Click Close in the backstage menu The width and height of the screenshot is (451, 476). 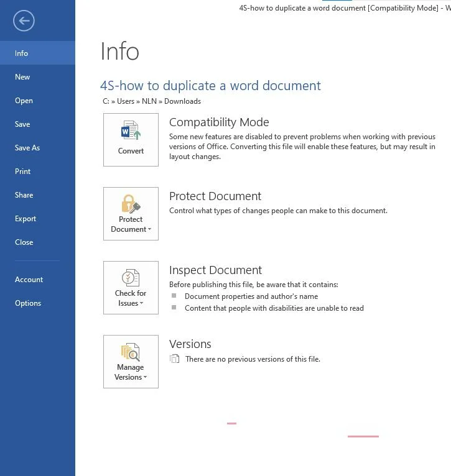pos(38,242)
